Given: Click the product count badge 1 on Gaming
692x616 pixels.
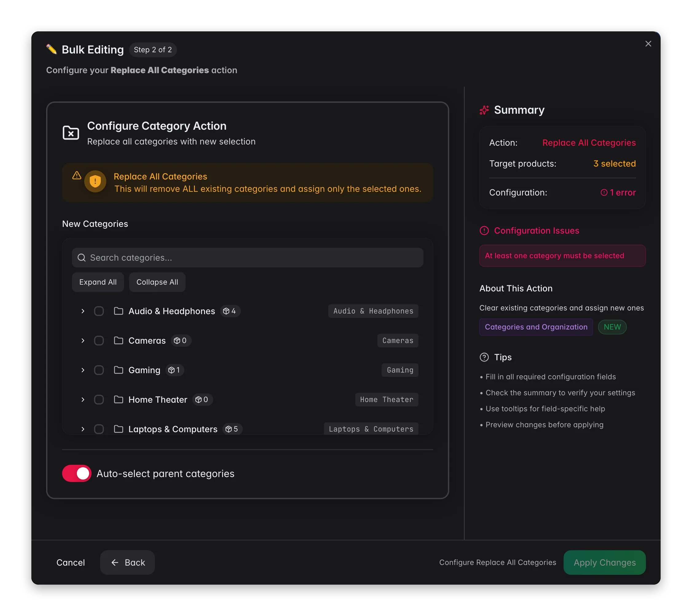Looking at the screenshot, I should point(175,370).
